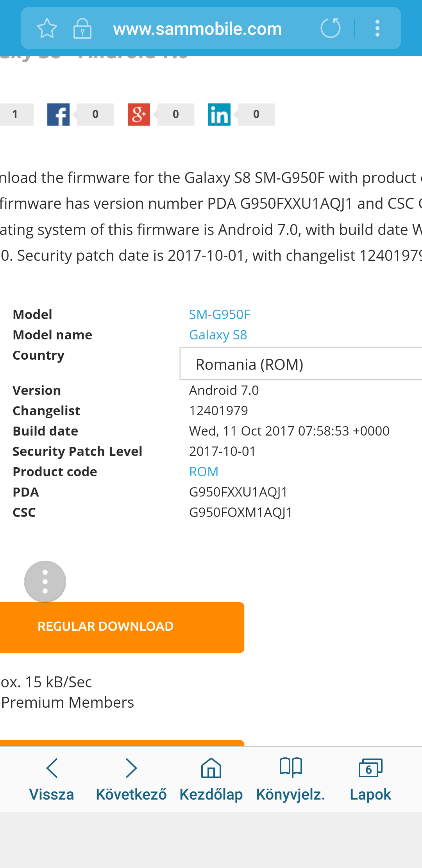Follow the Galaxy S8 link
Viewport: 422px width, 868px height.
218,335
